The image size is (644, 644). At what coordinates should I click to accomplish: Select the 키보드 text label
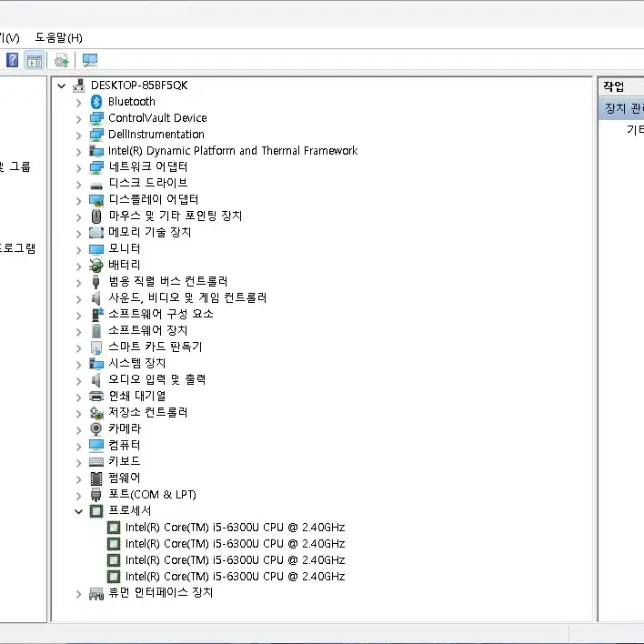pyautogui.click(x=125, y=461)
